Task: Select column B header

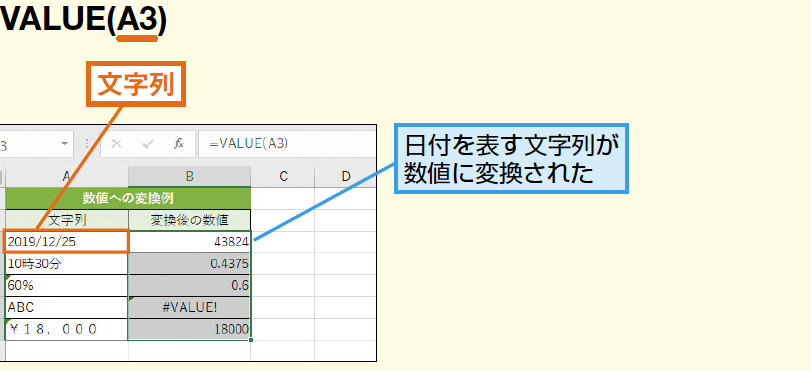Action: point(189,176)
